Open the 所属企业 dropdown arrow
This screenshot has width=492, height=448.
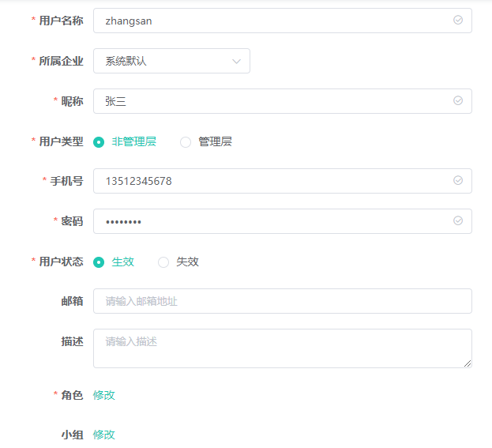pos(236,61)
